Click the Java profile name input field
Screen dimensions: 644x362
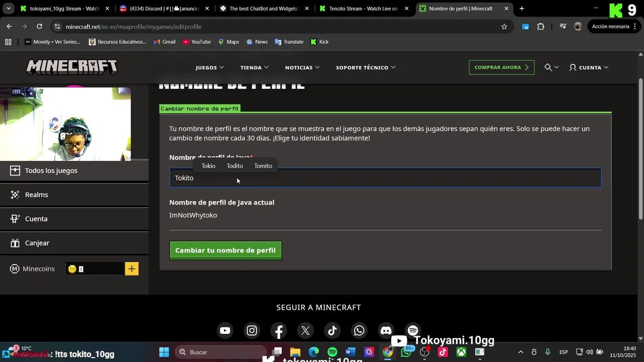pos(385,178)
